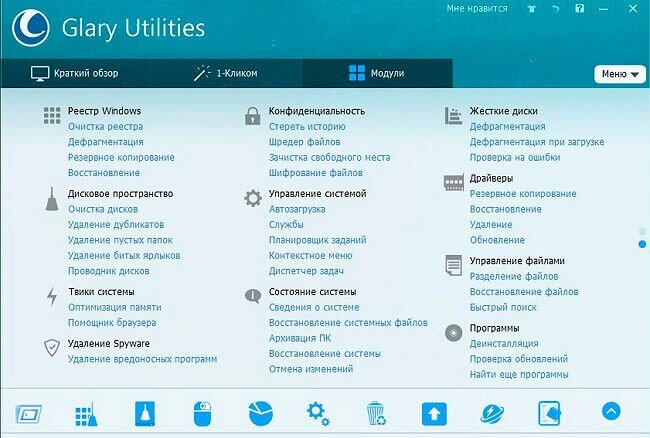Open Службы
This screenshot has width=650, height=438.
(286, 225)
